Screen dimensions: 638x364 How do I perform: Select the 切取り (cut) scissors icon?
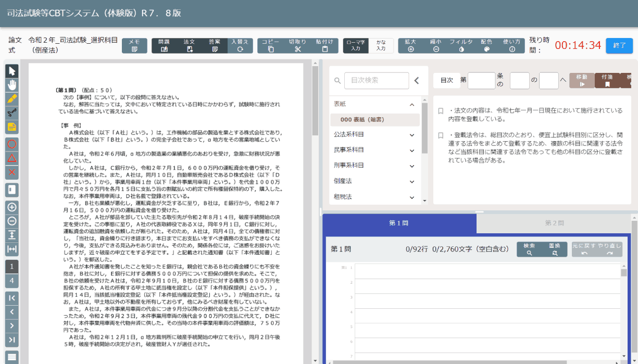[297, 45]
